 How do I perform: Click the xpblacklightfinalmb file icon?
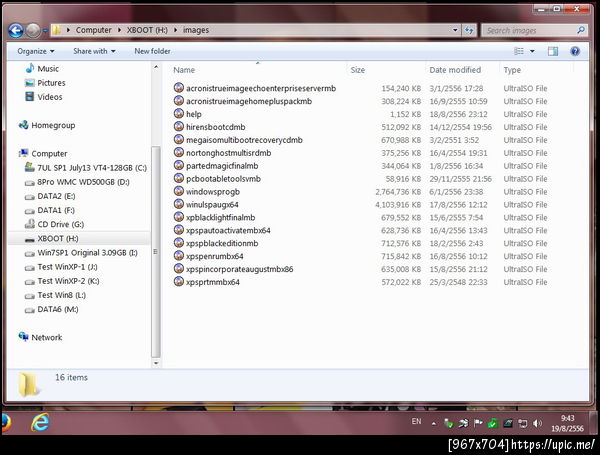pos(179,217)
